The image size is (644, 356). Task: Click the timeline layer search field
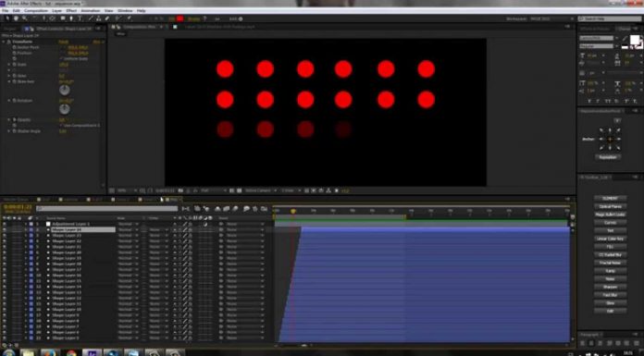106,209
